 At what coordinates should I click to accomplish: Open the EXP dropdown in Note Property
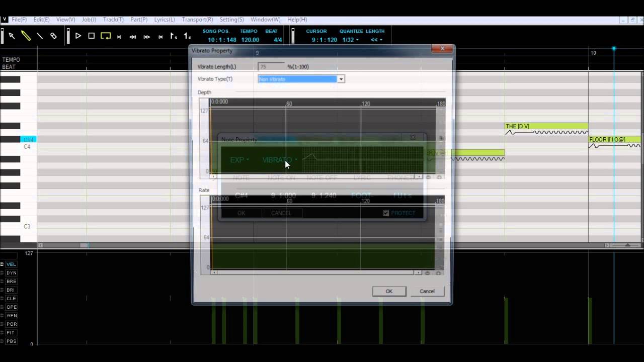(239, 160)
